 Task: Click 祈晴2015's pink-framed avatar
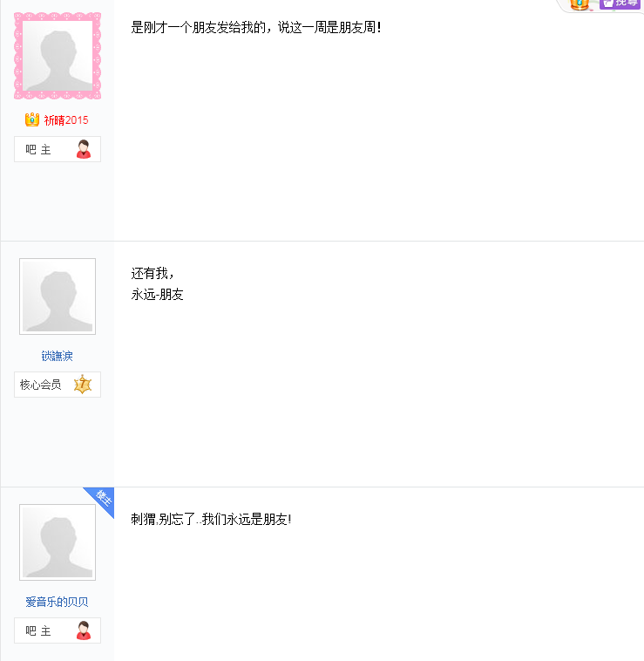click(58, 56)
